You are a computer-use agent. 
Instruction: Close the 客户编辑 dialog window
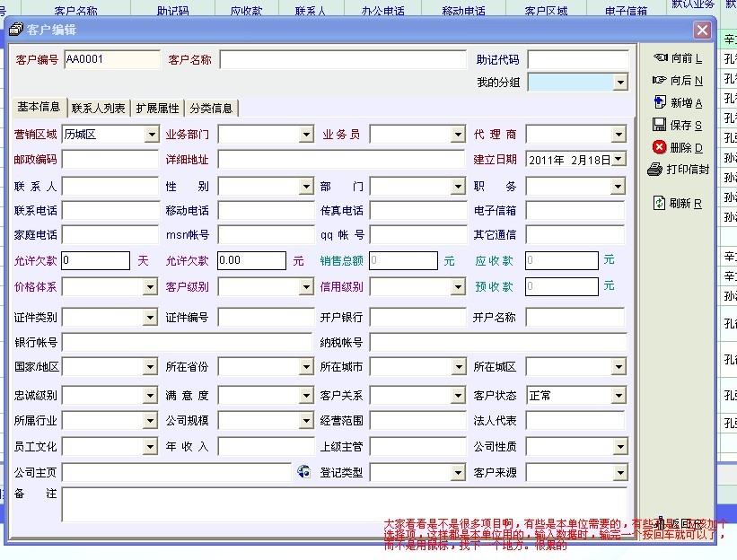click(x=701, y=30)
